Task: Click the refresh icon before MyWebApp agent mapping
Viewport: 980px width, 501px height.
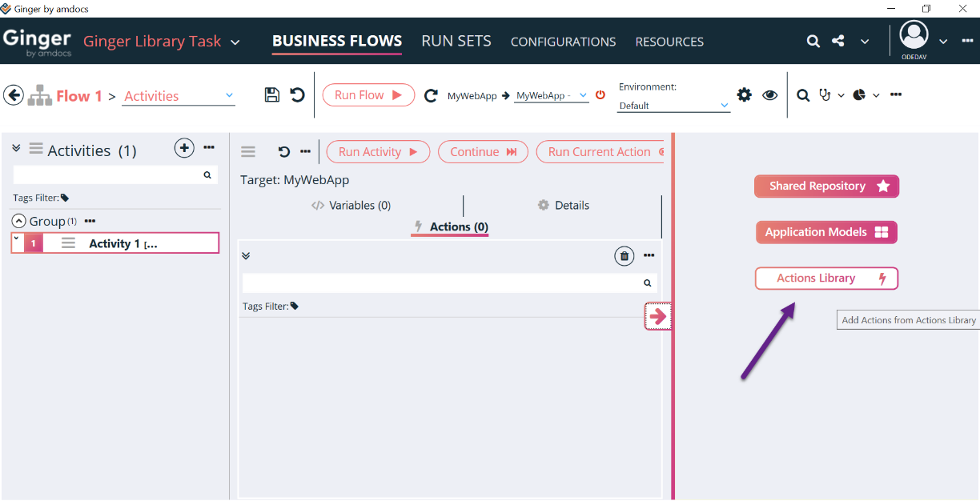Action: click(x=431, y=96)
